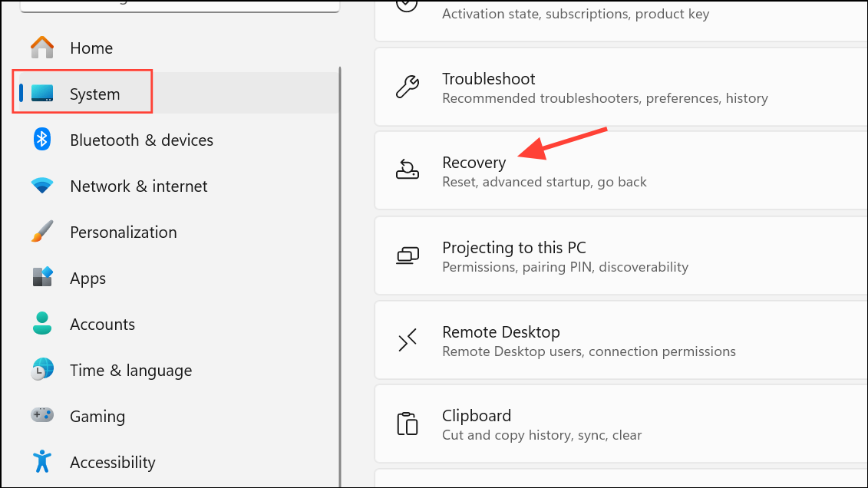868x488 pixels.
Task: Select Network & internet in sidebar
Action: coord(138,186)
